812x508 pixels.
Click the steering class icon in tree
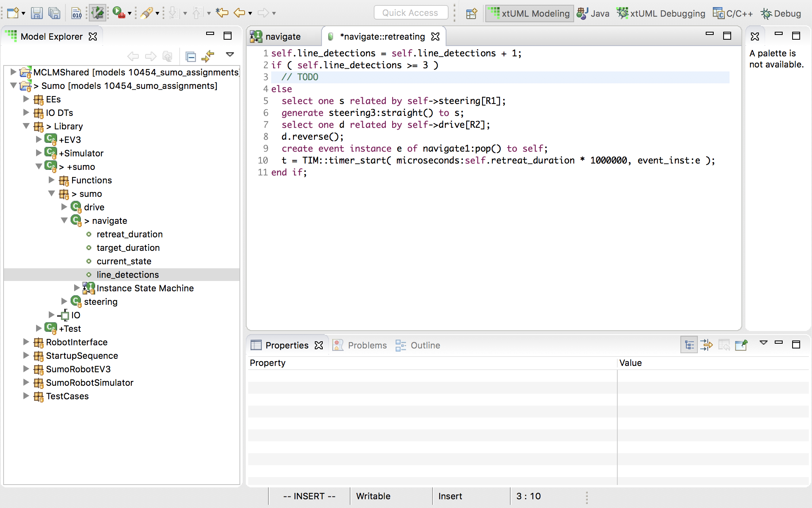point(76,301)
